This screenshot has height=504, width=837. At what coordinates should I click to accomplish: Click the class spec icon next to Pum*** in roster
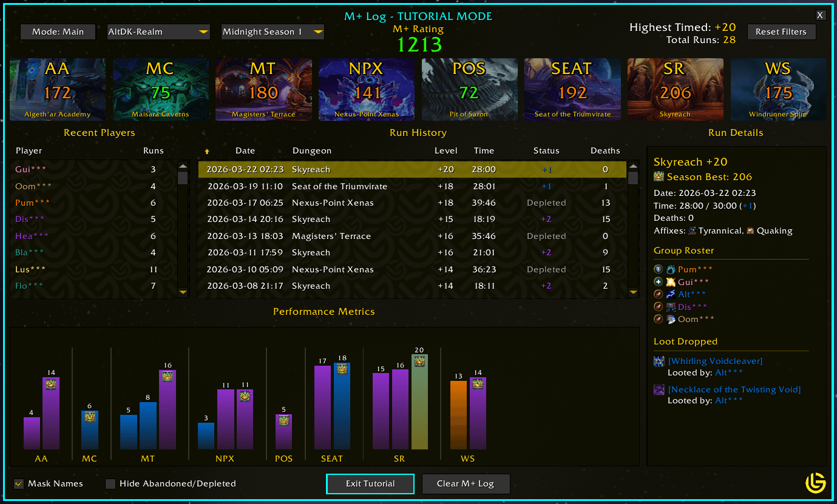[671, 269]
